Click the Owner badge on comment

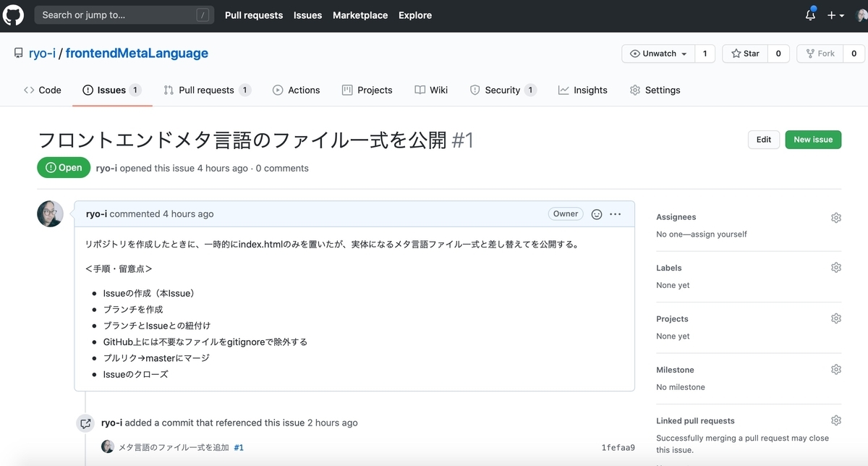(x=566, y=214)
